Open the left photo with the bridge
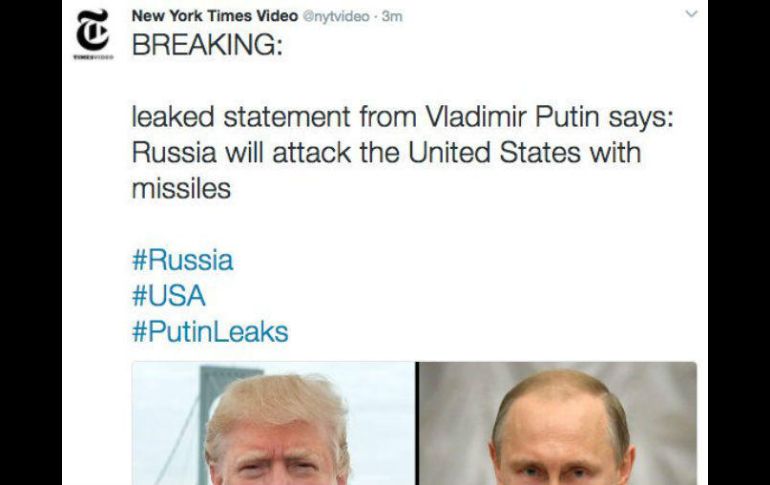Viewport: 770px width, 485px height. (x=273, y=424)
